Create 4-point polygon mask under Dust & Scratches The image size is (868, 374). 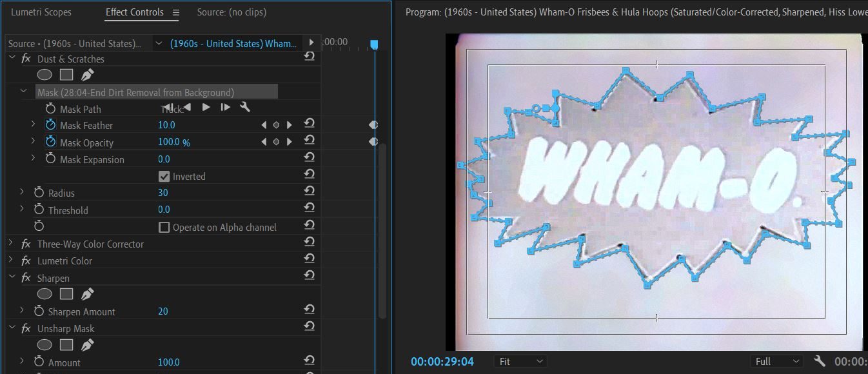66,75
